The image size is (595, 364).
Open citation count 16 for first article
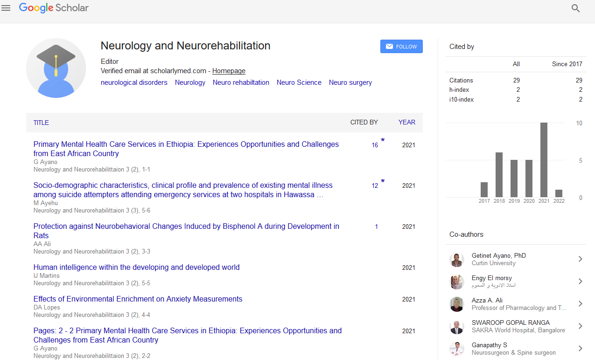(x=375, y=145)
